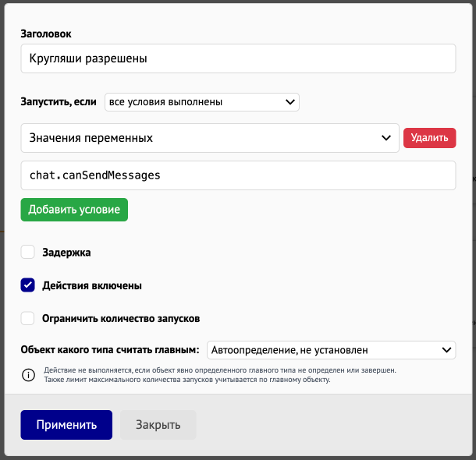The width and height of the screenshot is (476, 460).
Task: Click into the chat.canSendMessages field
Action: pyautogui.click(x=238, y=175)
